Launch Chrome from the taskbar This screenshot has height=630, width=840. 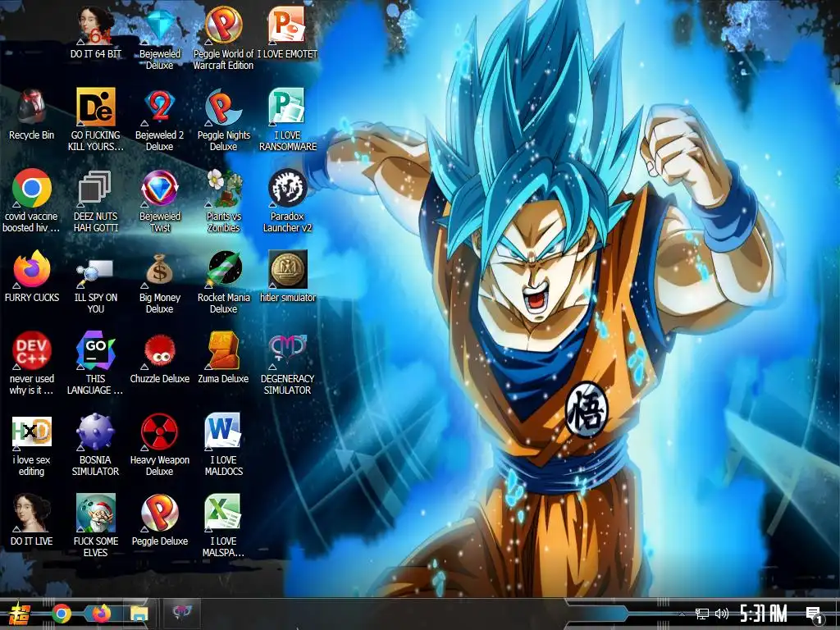click(62, 614)
